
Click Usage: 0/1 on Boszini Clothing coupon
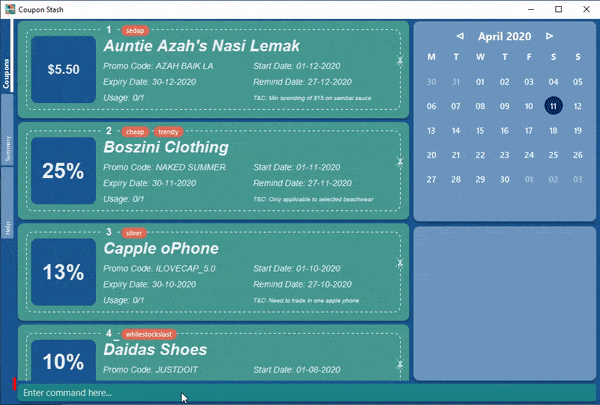click(x=124, y=199)
